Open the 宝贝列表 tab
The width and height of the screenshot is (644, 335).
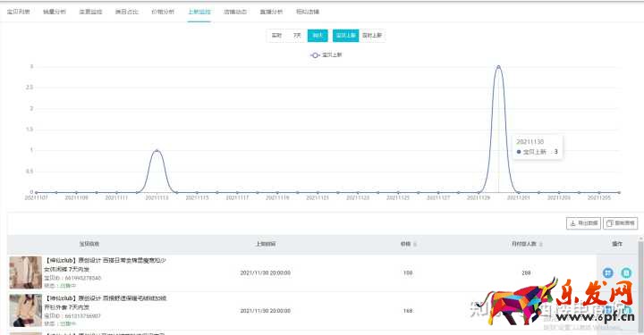point(19,12)
